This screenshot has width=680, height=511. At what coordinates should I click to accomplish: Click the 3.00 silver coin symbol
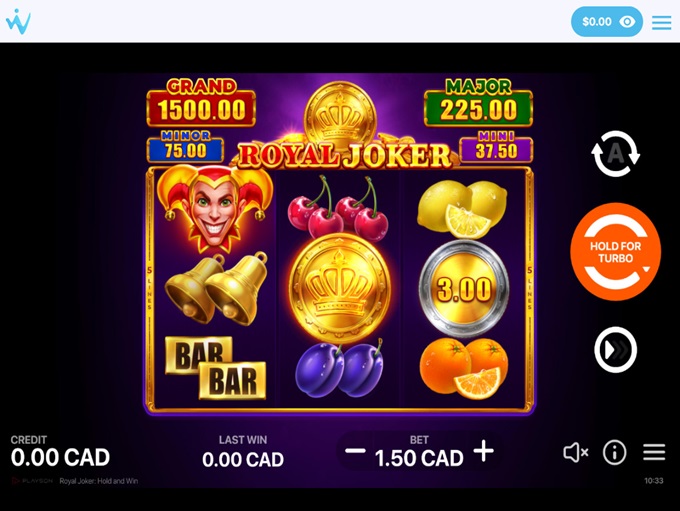click(464, 288)
